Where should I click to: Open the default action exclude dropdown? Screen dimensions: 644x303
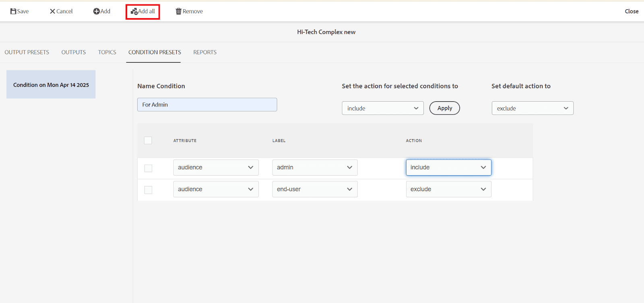[532, 108]
